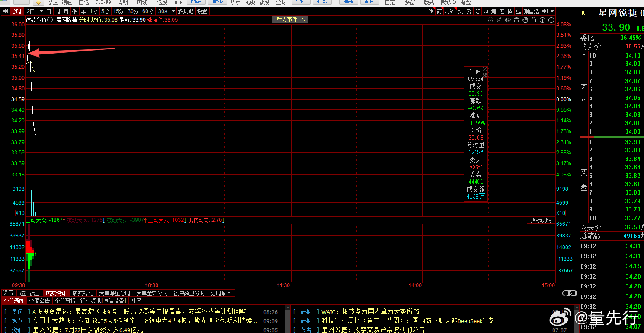Toggle the 筹 chip distribution button
Viewport: 644px width, 333px height.
tap(477, 11)
